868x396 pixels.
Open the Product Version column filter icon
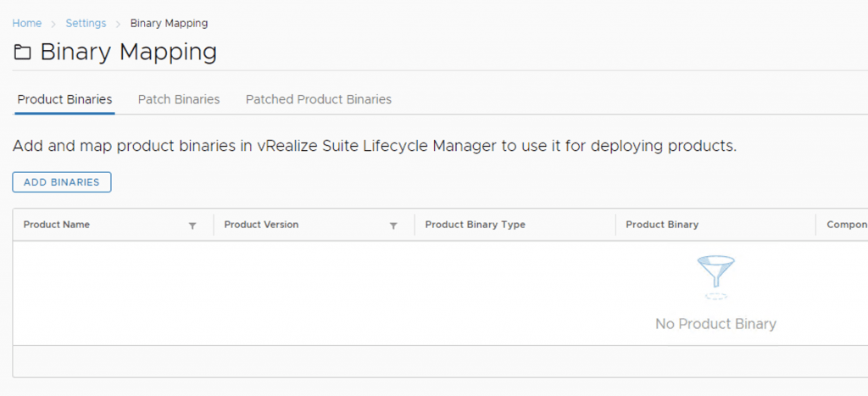click(393, 226)
